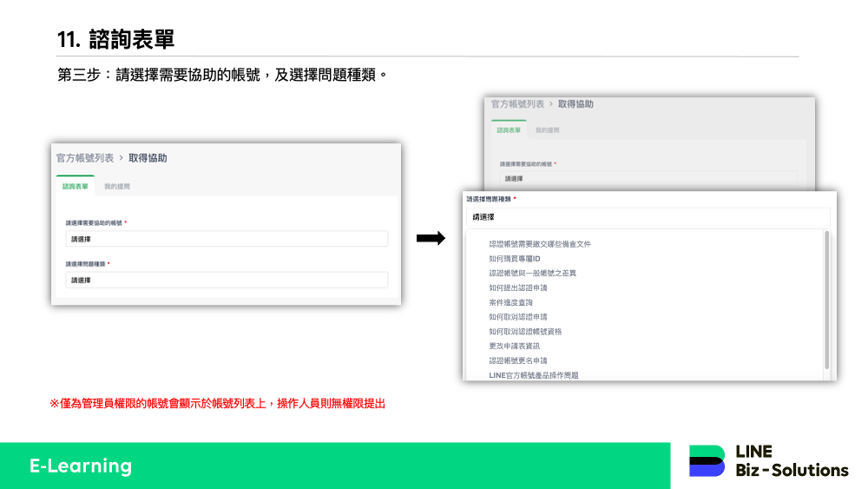Click 官方帳號列表 breadcrumb in the left panel
868x489 pixels.
point(85,158)
